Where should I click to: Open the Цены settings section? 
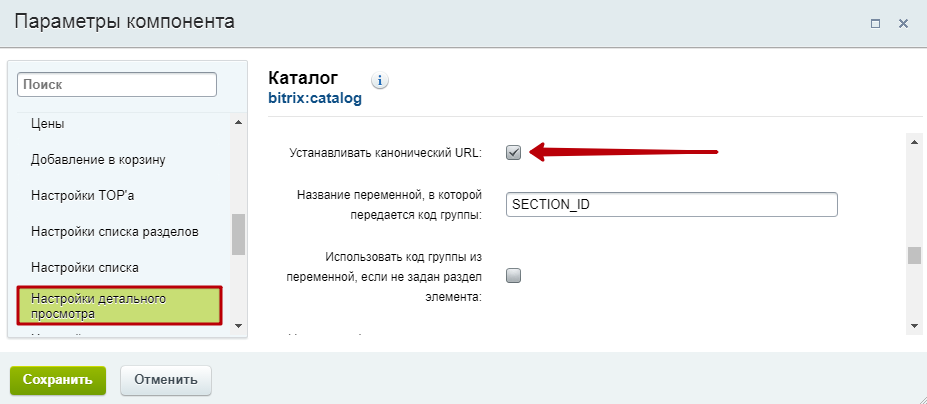[48, 123]
